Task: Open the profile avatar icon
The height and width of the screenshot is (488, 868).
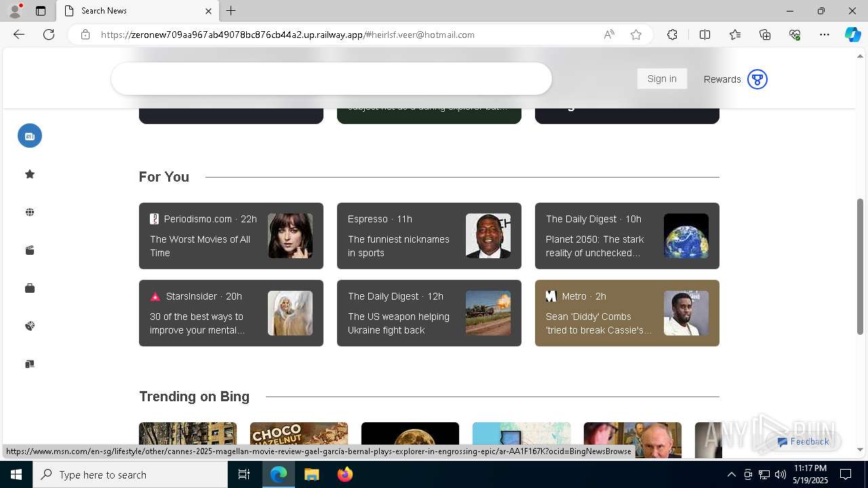Action: coord(15,11)
